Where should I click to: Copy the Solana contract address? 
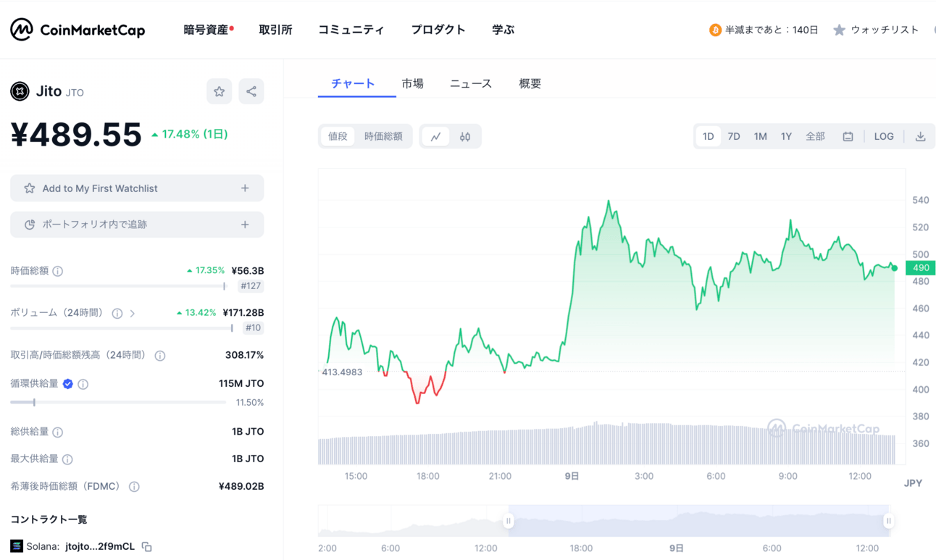(x=146, y=546)
